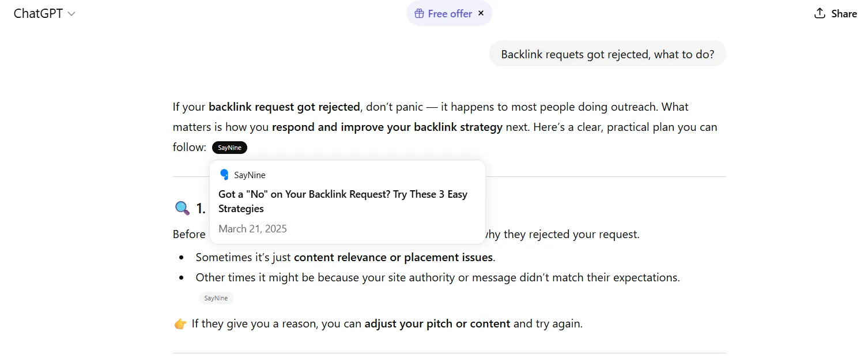
Task: Click 'adjust your pitch or content' text
Action: (x=437, y=323)
